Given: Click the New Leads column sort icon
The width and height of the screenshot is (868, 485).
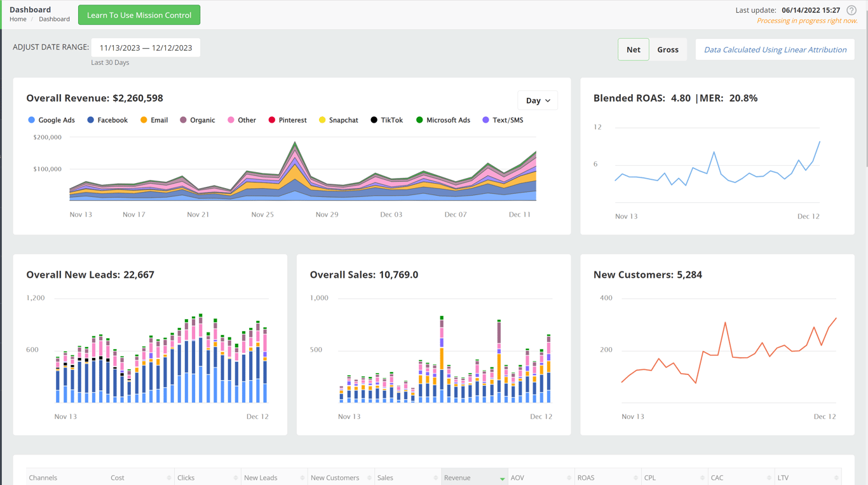Looking at the screenshot, I should point(302,478).
